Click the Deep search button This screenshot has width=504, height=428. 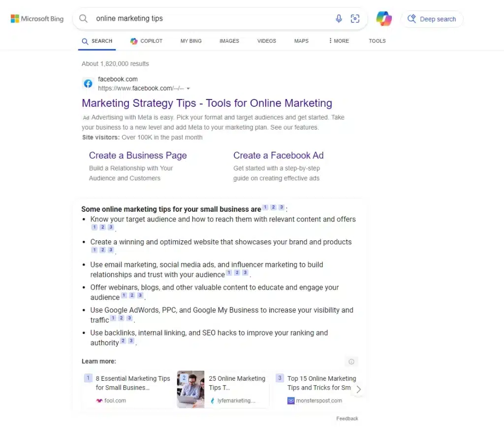coord(432,19)
